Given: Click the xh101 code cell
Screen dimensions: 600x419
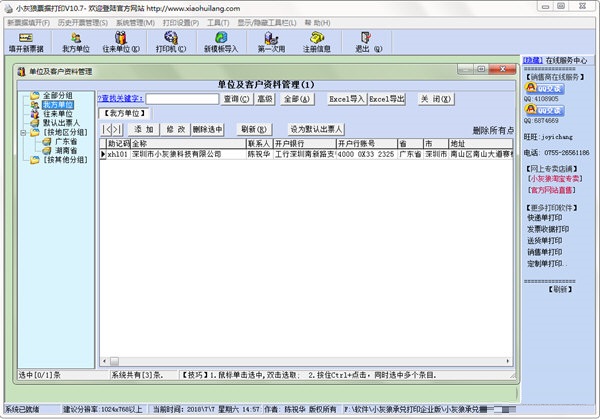Looking at the screenshot, I should [x=118, y=154].
